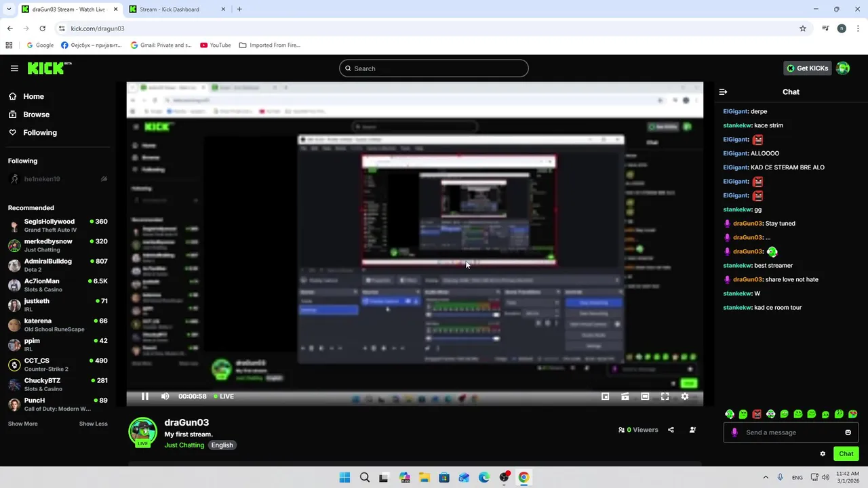Open the Kick hamburger sidebar menu
Viewport: 868px width, 488px height.
pos(14,68)
